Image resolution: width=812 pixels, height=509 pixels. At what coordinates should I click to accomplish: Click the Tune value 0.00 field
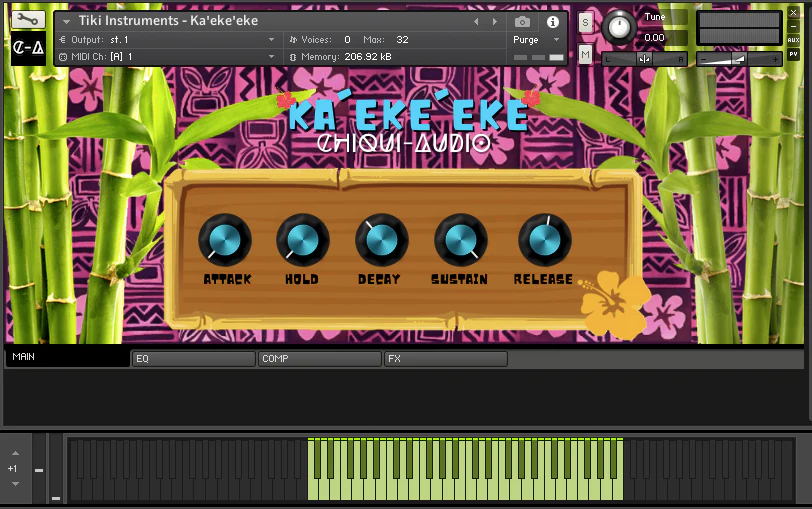point(655,38)
